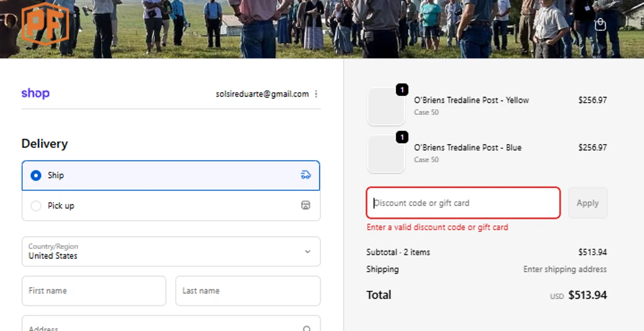Click the orange PF store logo

(x=45, y=23)
